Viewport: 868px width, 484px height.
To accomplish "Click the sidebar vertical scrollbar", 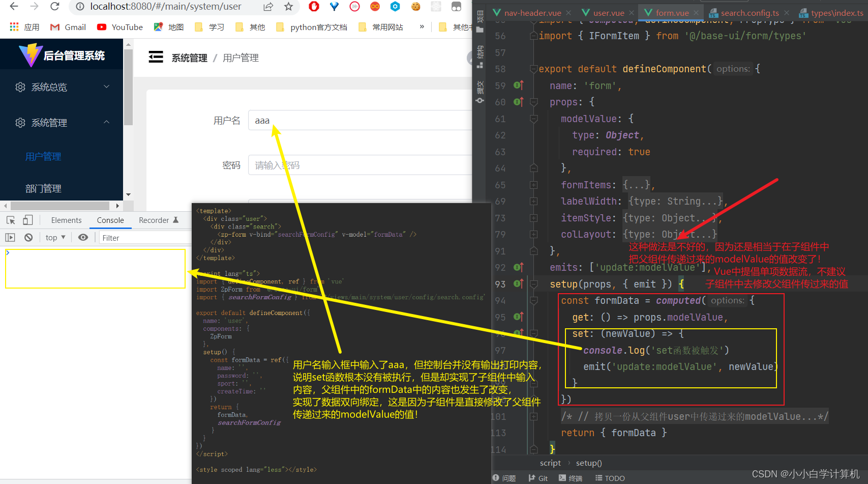I will click(128, 87).
